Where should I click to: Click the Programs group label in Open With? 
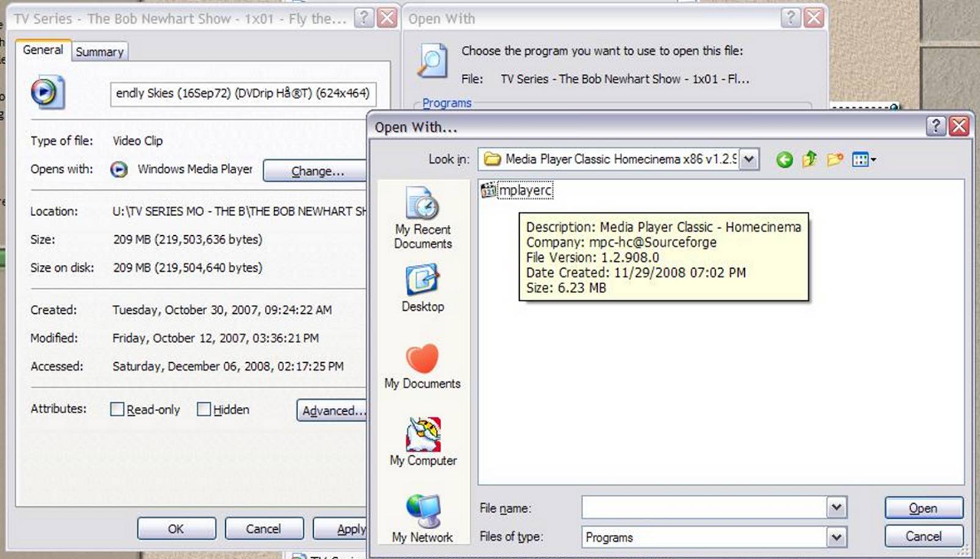[447, 103]
